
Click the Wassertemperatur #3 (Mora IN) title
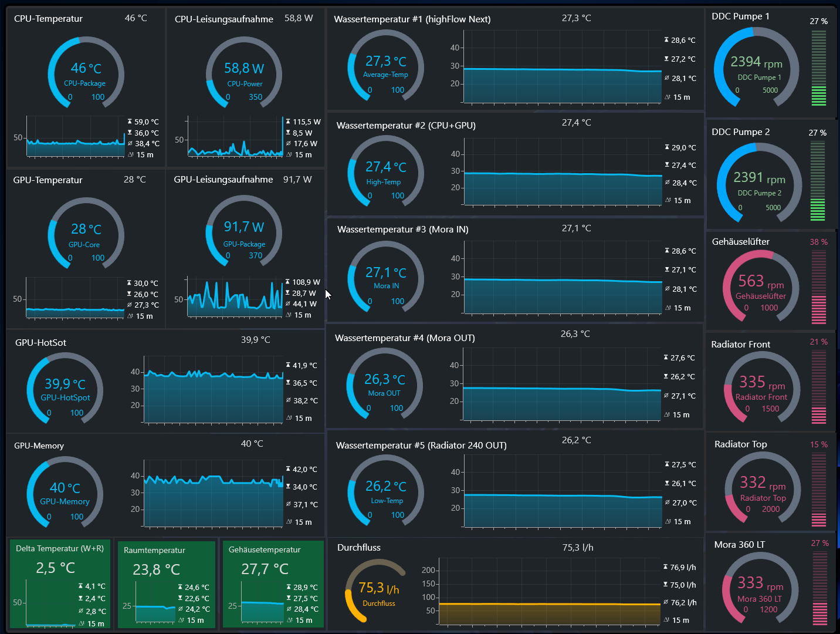(x=403, y=229)
